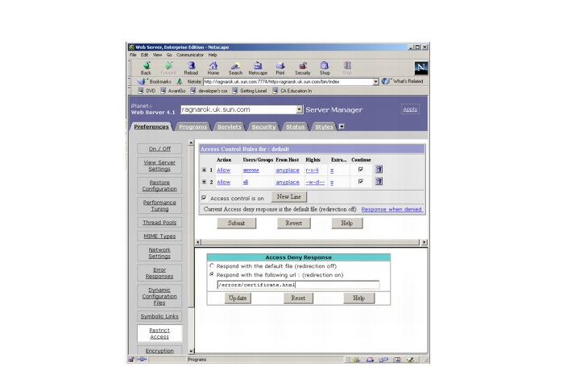588x366 pixels.
Task: Open Navigator from the status bar component icons
Action: tap(356, 360)
